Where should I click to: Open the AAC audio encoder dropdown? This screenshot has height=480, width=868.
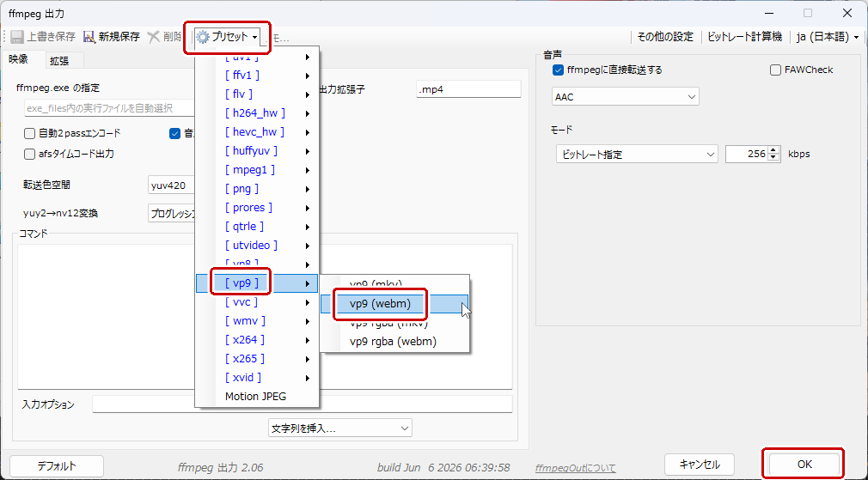(x=626, y=97)
